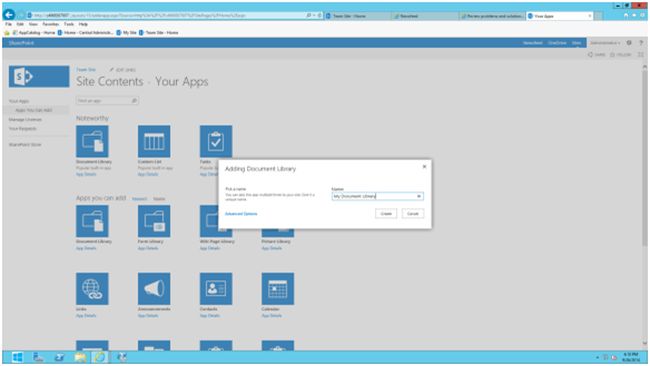650x366 pixels.
Task: Switch to Review problems and solutions tab
Action: coord(492,16)
